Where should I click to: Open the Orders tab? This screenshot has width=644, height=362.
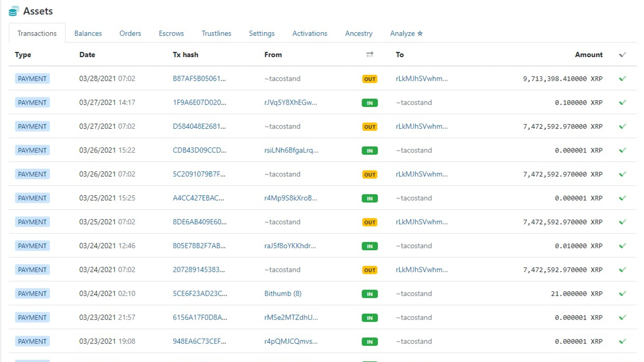coord(130,33)
